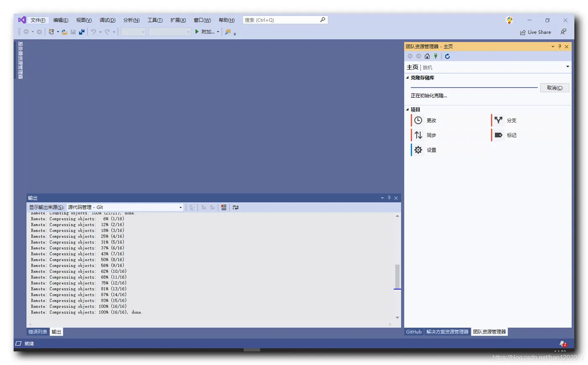The height and width of the screenshot is (365, 588).
Task: Open the output window options dropdown
Action: (x=382, y=198)
